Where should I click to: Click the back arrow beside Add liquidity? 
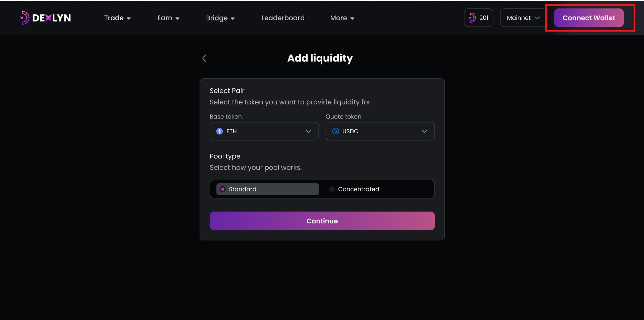tap(204, 58)
